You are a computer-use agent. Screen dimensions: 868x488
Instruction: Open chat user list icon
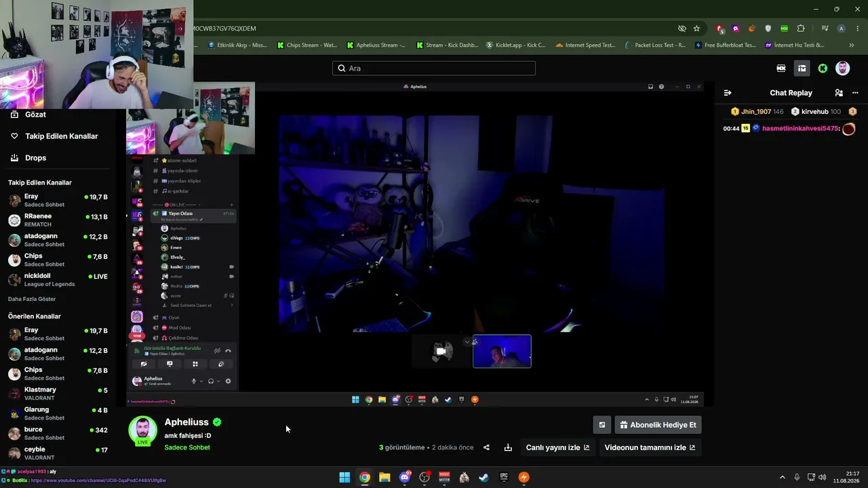839,93
